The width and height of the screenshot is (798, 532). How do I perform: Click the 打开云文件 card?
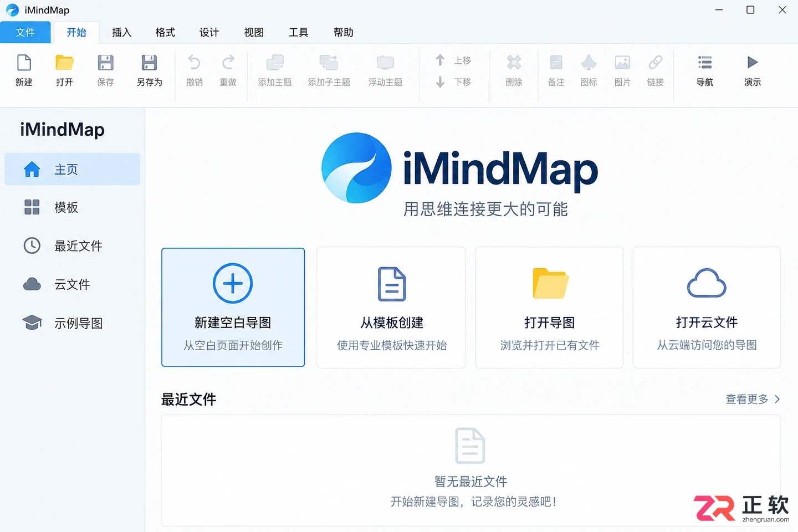(707, 307)
